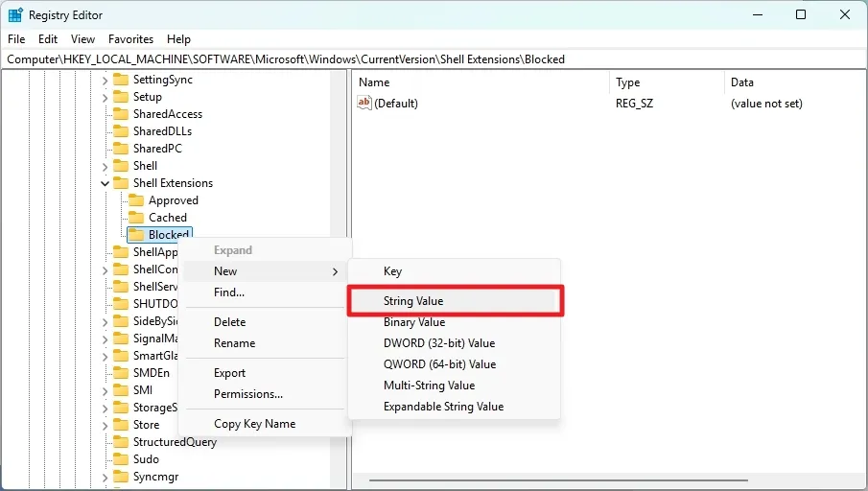The image size is (868, 491).
Task: Maximize the Registry Editor window
Action: pos(801,15)
